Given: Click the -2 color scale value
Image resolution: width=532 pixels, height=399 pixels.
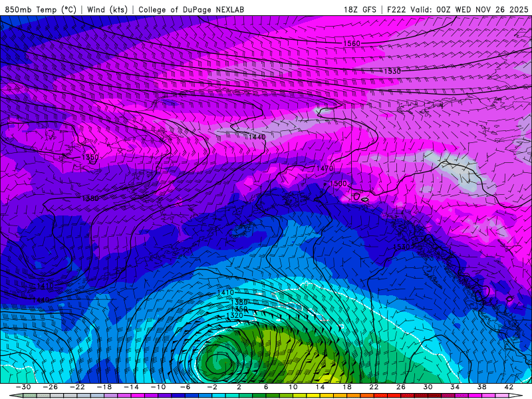Looking at the screenshot, I should [212, 387].
